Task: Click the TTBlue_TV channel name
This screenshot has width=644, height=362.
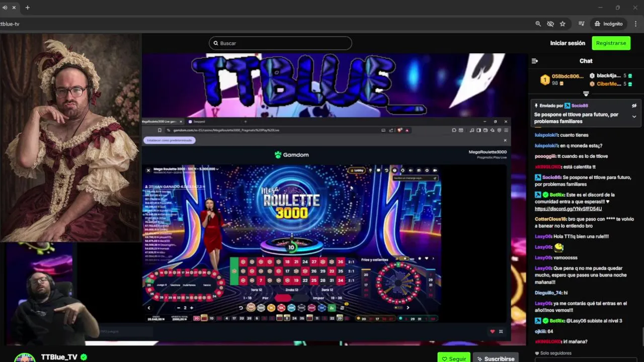Action: [x=59, y=357]
